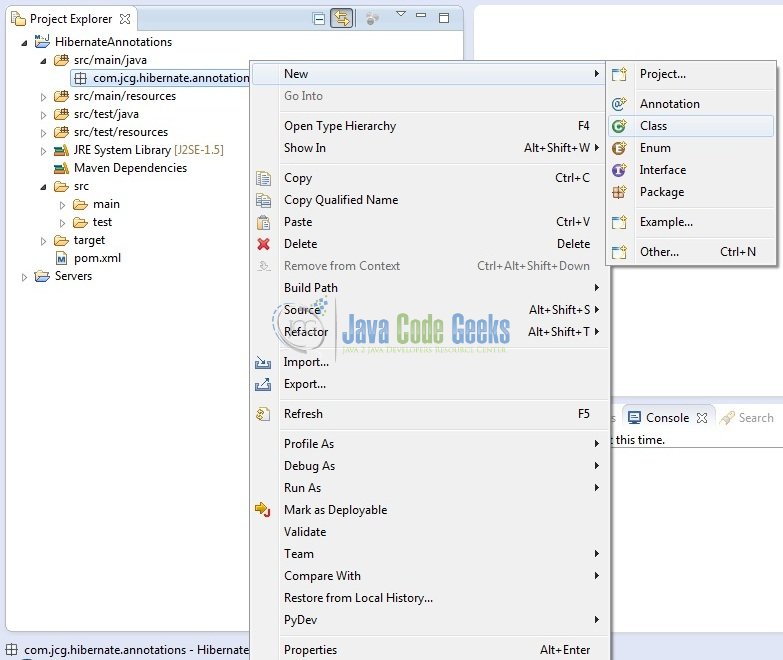
Task: Toggle Link with Editor button
Action: click(342, 18)
